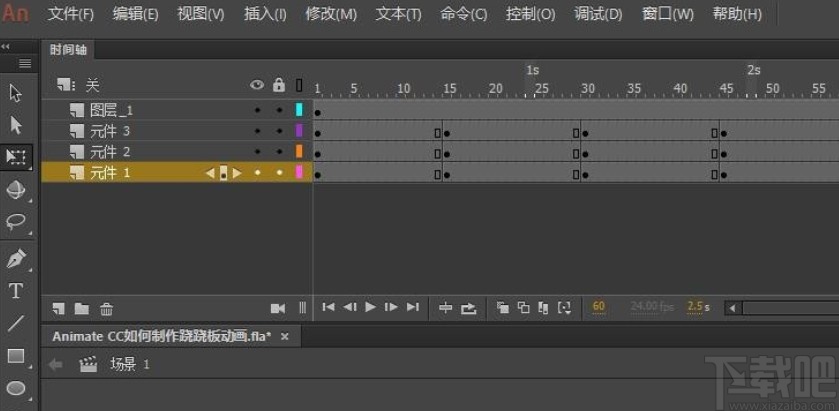Open the 调试(D) menu
This screenshot has width=839, height=411.
[x=598, y=14]
